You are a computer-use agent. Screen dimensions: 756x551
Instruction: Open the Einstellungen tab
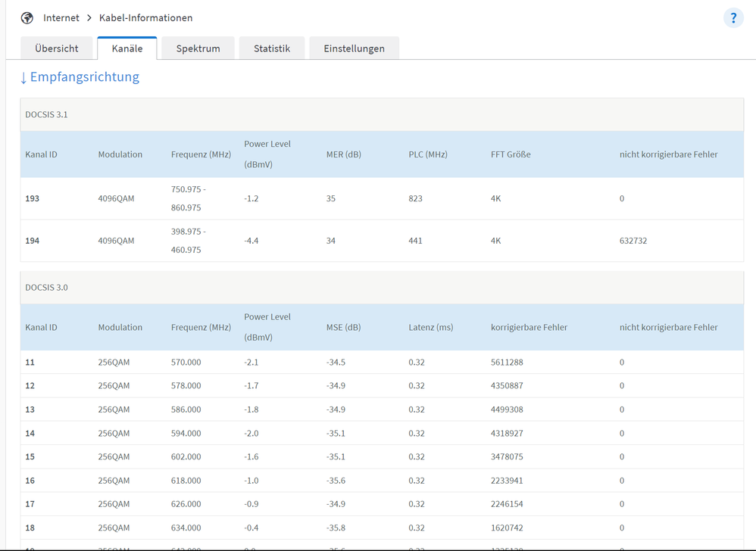(x=354, y=48)
